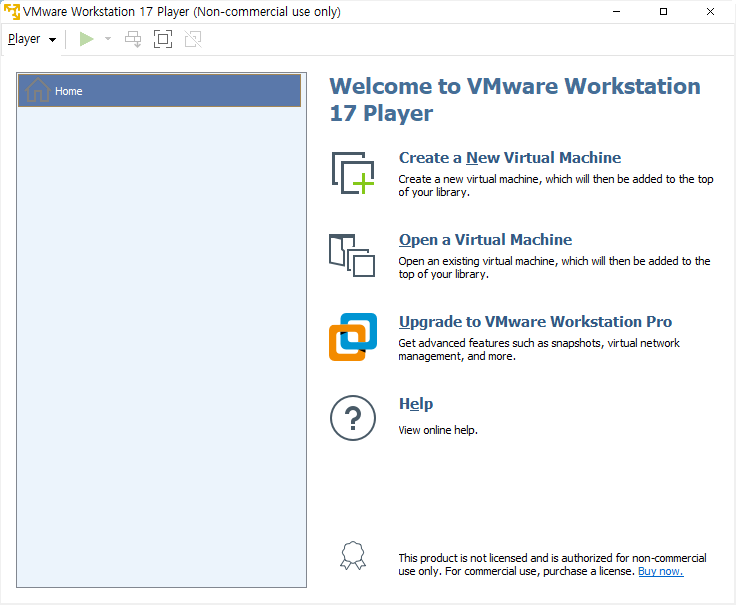Open Create a New Virtual Machine link

510,158
